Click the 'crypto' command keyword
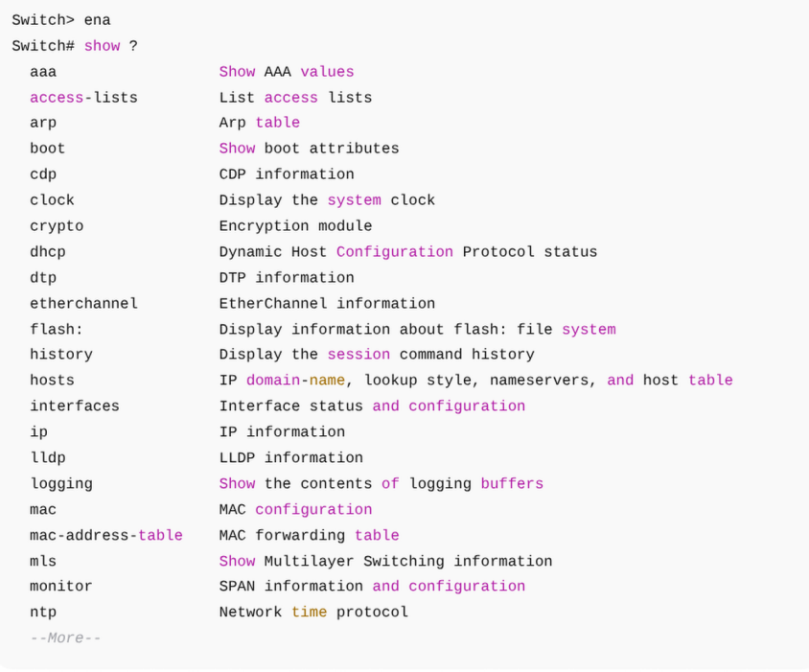809x672 pixels. click(57, 226)
